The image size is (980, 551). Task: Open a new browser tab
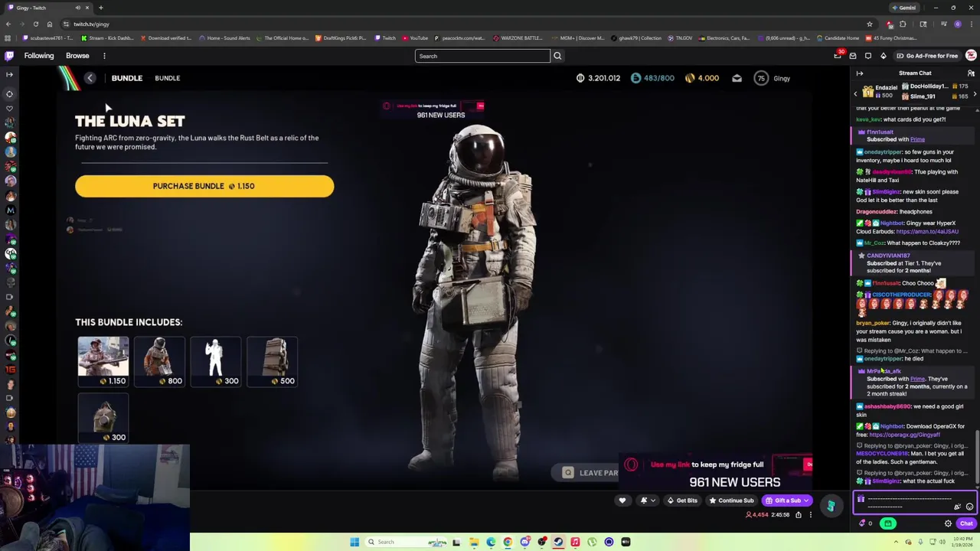100,8
